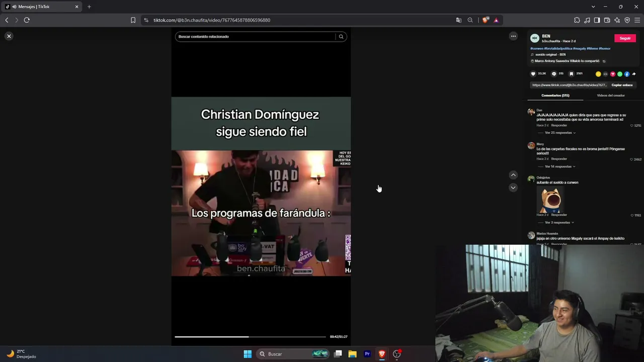The width and height of the screenshot is (644, 362).
Task: Like the video with the heart icon
Action: (x=533, y=74)
